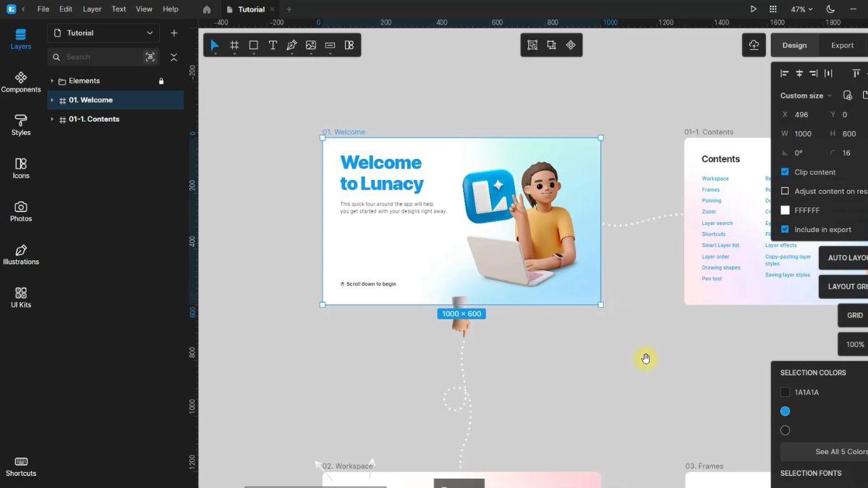Uncheck the Include in export checkbox
Image resolution: width=868 pixels, height=488 pixels.
785,229
